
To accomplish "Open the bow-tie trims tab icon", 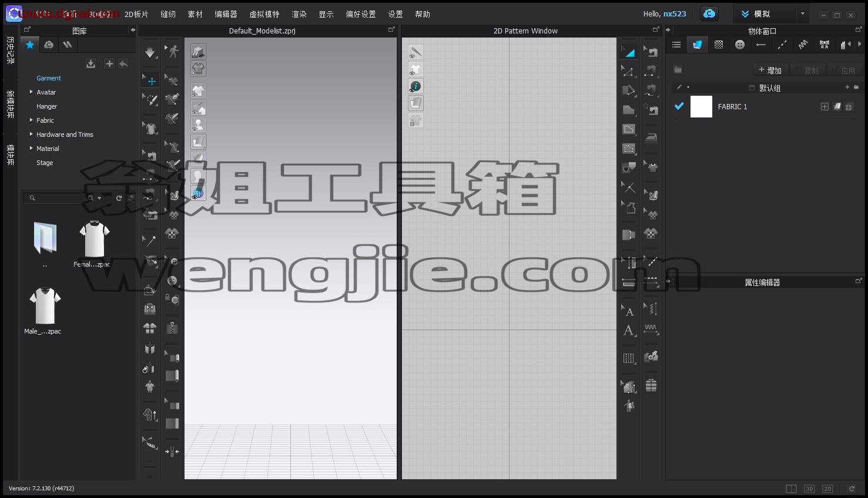I will 824,45.
